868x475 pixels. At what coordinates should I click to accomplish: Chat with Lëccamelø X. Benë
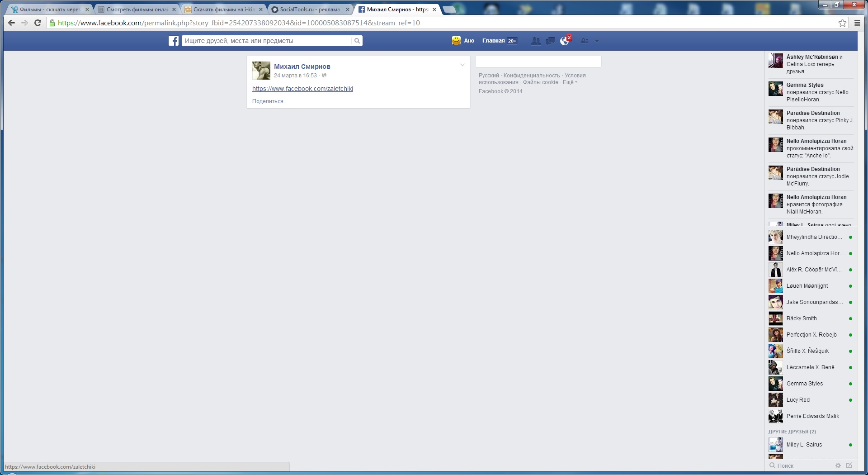811,367
